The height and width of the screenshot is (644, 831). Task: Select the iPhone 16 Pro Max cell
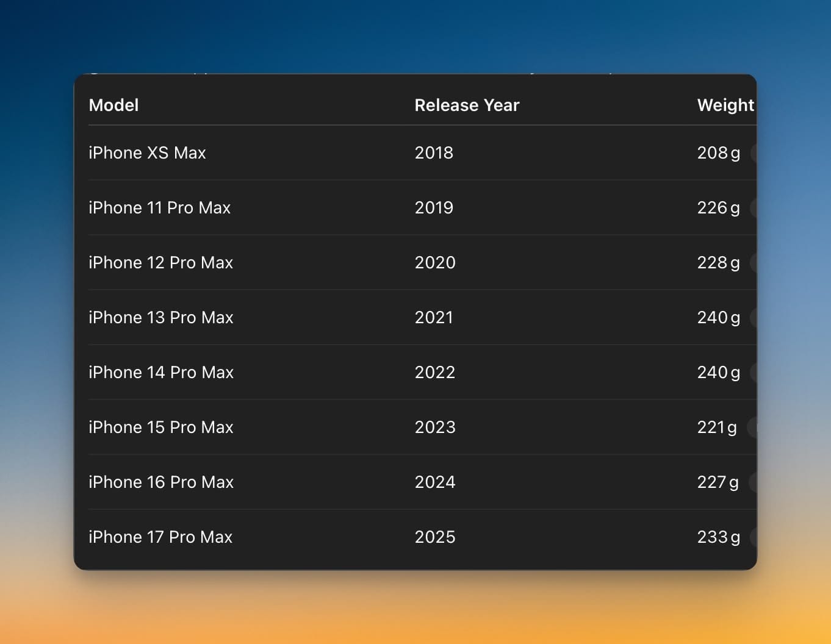(x=161, y=482)
